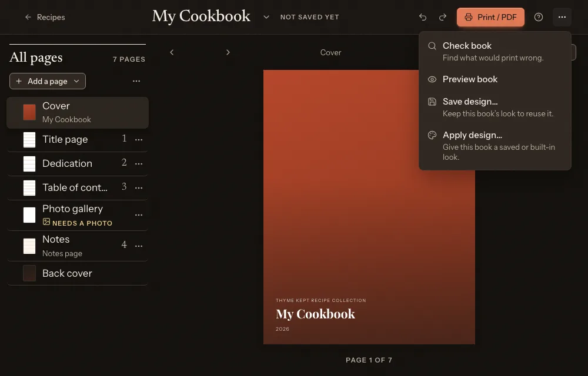Click the Back cover dark thumbnail
Viewport: 588px width, 376px height.
click(29, 273)
